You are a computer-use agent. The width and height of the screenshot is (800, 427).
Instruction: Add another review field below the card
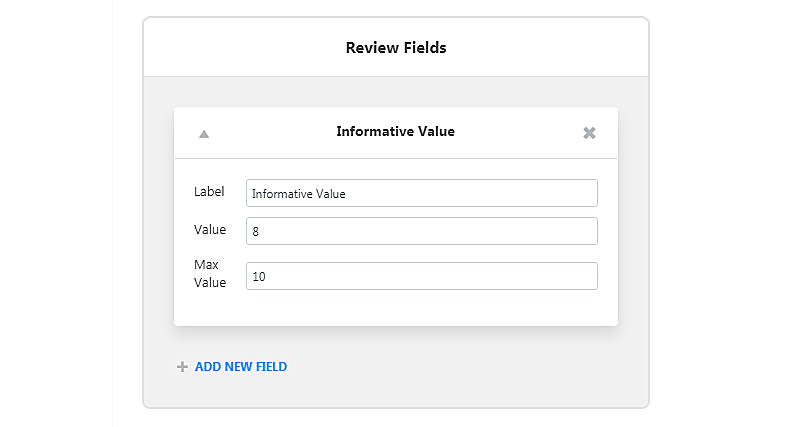(x=232, y=367)
